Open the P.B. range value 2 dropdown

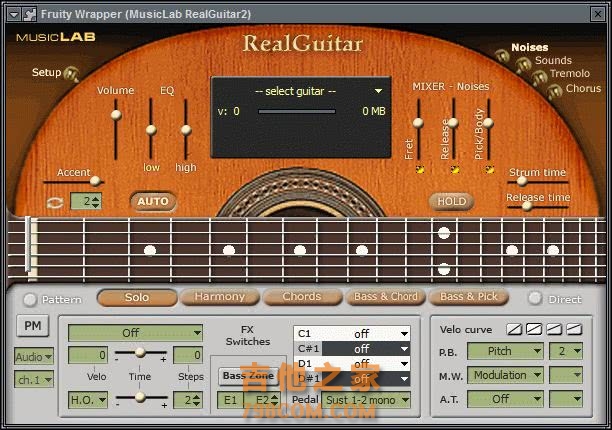pyautogui.click(x=566, y=351)
